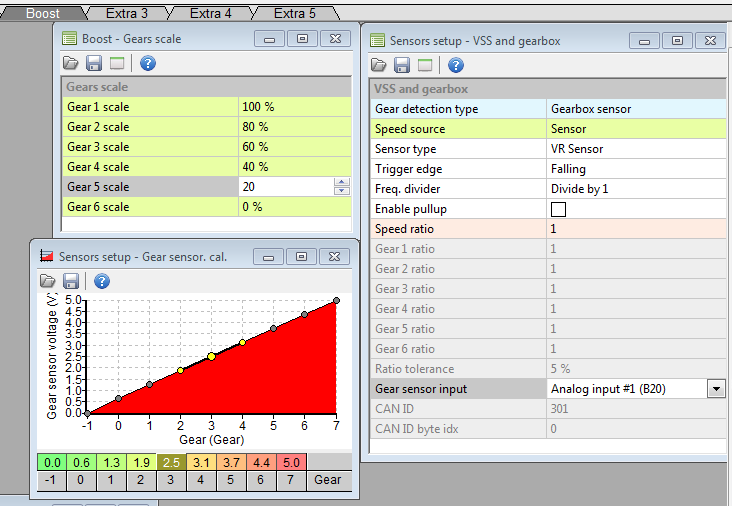Expand the Gear sensor input dropdown
The width and height of the screenshot is (732, 506).
click(716, 389)
